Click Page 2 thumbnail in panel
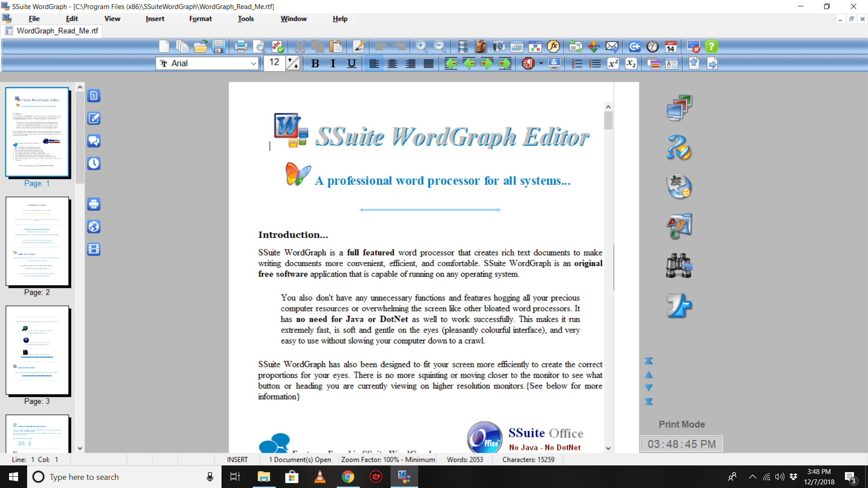The width and height of the screenshot is (868, 488). click(x=38, y=241)
